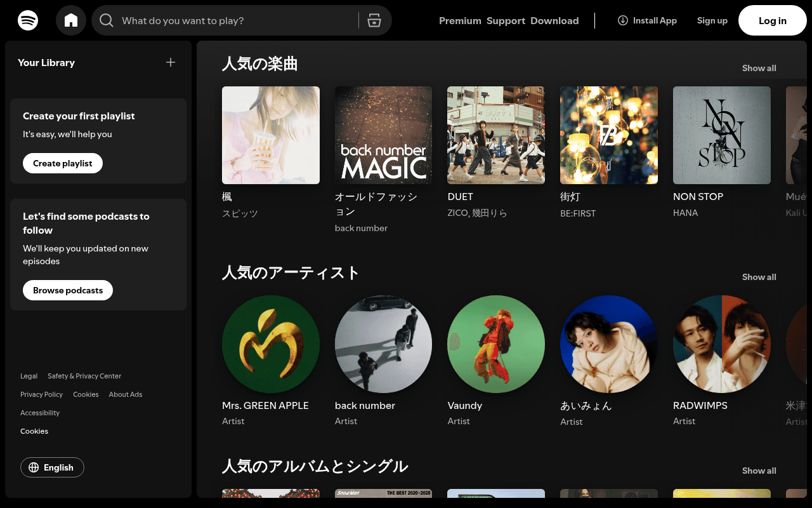Open the globe icon on English button

click(x=33, y=467)
